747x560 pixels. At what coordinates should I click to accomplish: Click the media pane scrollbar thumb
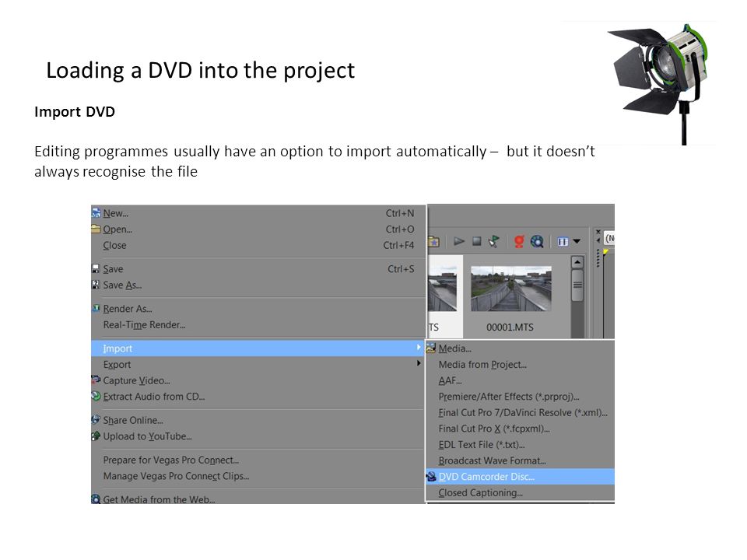(x=577, y=285)
